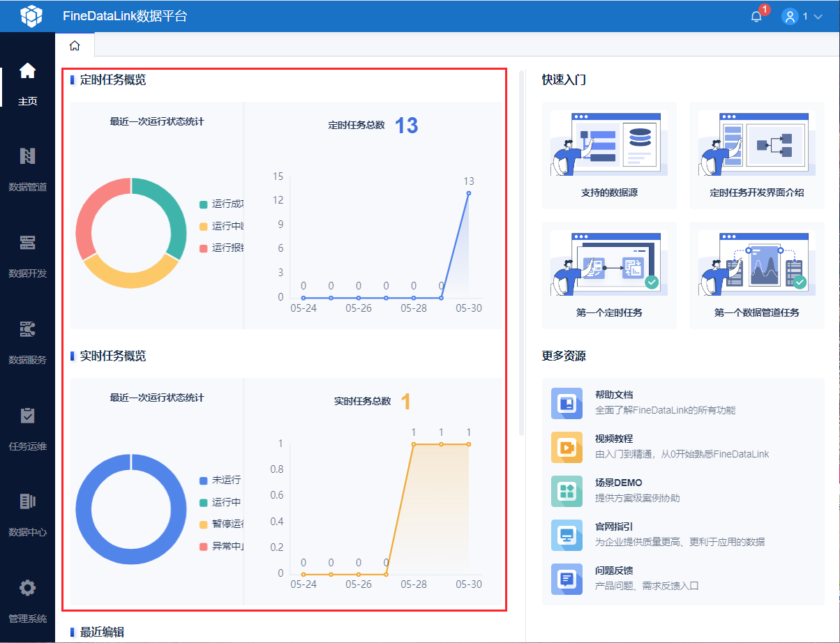Open the 数据服务 sidebar icon
The width and height of the screenshot is (840, 643).
pyautogui.click(x=27, y=329)
